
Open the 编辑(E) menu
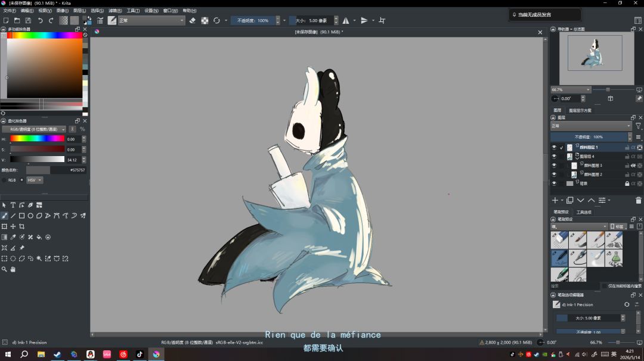pyautogui.click(x=27, y=11)
